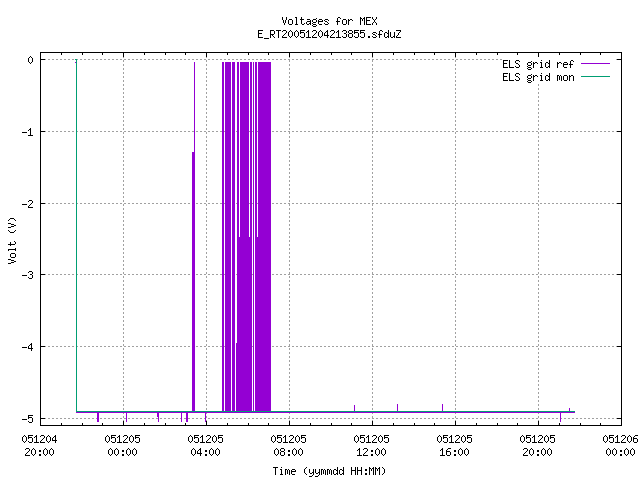640x480 pixels.
Task: Click the x-axis label 051206 00:00
Action: (620, 446)
